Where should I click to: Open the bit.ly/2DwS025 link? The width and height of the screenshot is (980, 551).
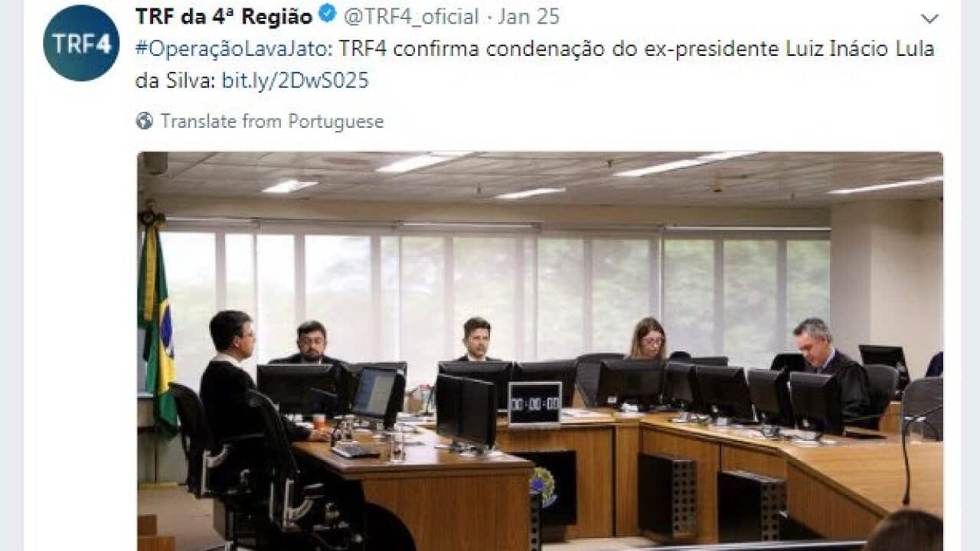(296, 80)
